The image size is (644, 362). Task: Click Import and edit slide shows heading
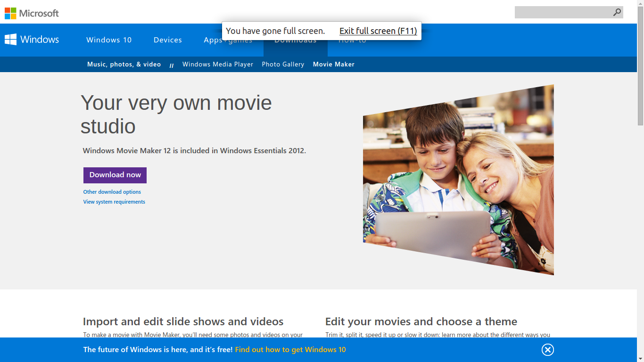click(x=183, y=321)
